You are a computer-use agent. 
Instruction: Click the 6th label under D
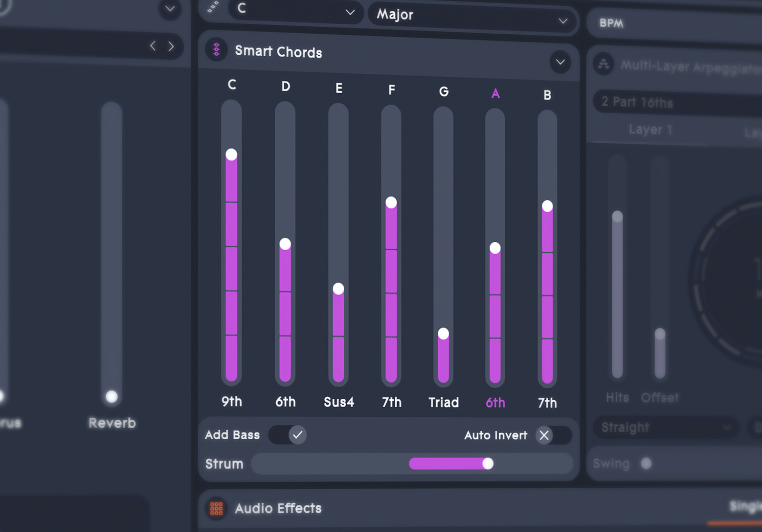point(286,402)
